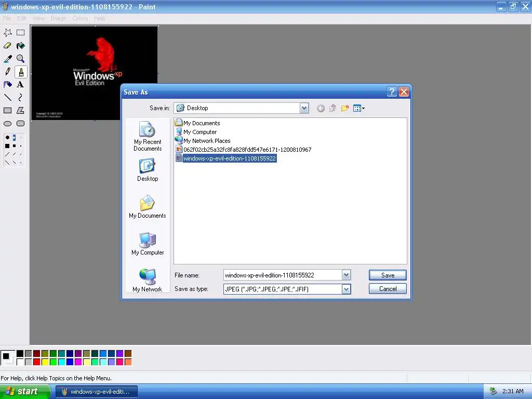Select My Network Places in file list

203,141
